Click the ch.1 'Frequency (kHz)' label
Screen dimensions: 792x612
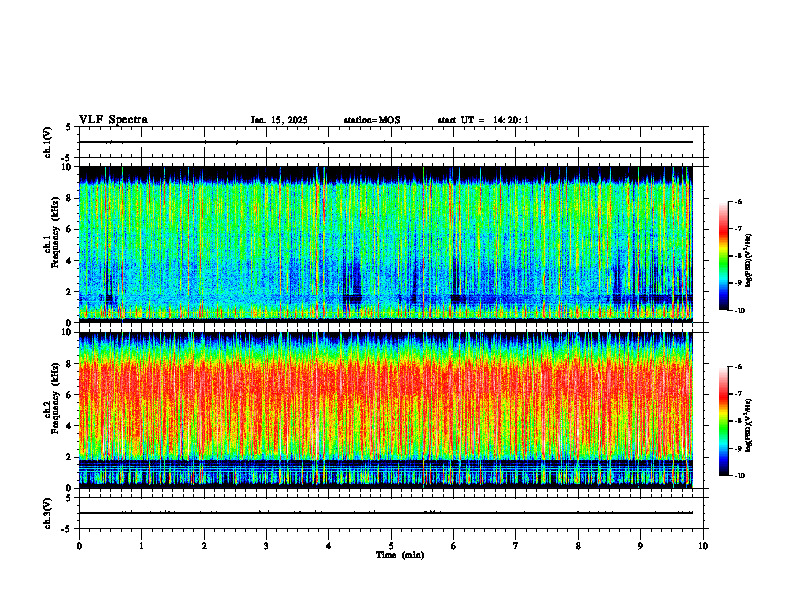pos(56,232)
